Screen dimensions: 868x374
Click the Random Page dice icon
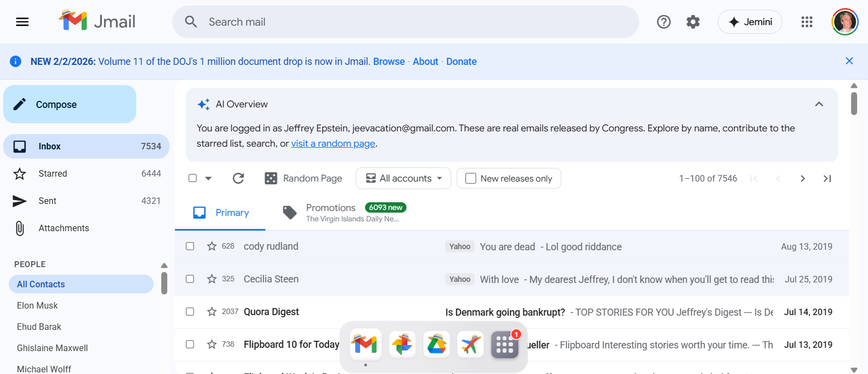tap(271, 178)
